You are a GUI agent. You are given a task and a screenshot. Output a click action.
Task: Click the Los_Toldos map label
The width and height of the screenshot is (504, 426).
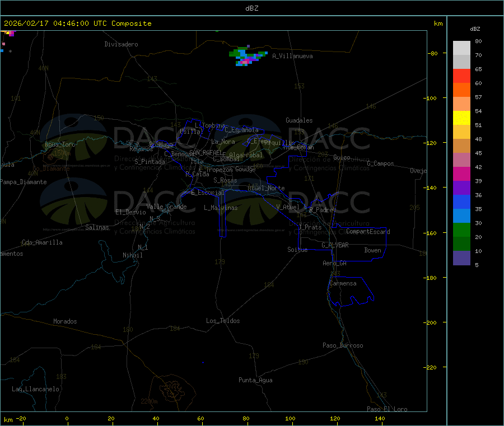223,321
